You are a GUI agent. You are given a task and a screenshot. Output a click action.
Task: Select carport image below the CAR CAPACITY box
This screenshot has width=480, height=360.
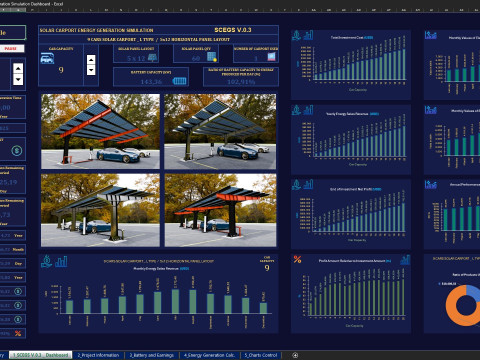coord(100,132)
